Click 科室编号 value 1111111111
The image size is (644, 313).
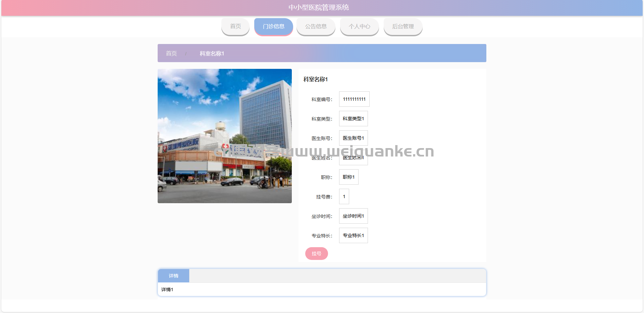click(x=354, y=99)
